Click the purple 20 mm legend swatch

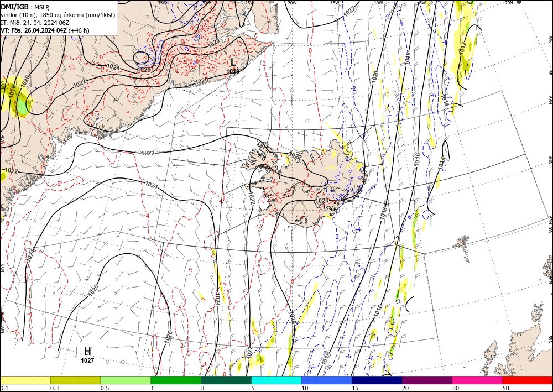coord(427,380)
